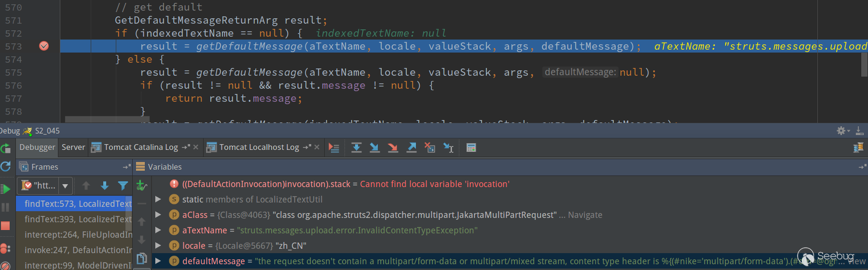
Task: Click the previous frame up arrow
Action: (x=86, y=186)
